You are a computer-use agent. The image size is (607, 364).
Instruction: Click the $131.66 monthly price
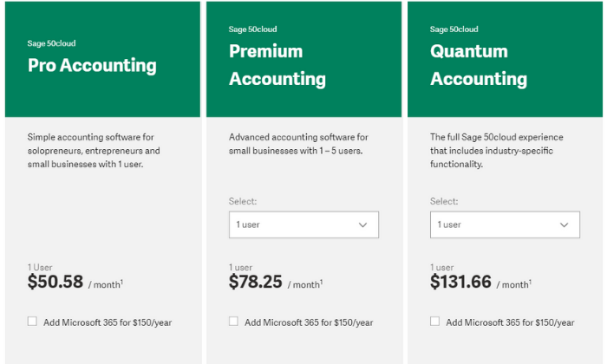[x=460, y=282]
